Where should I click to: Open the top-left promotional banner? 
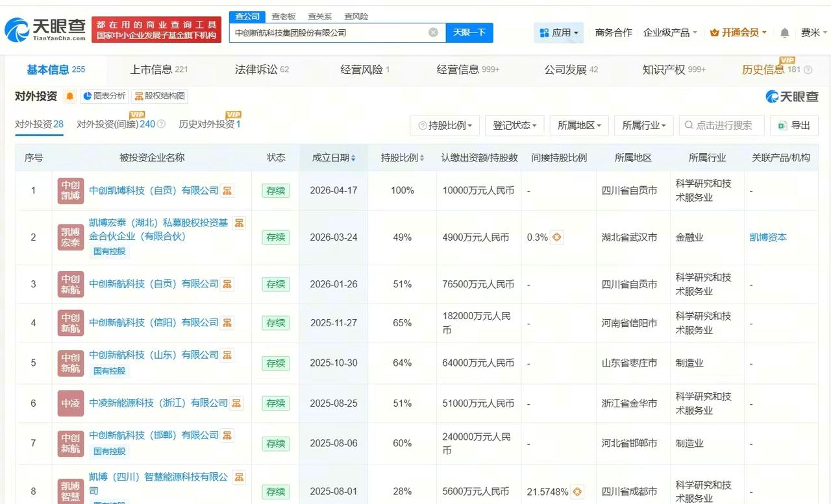(x=156, y=29)
